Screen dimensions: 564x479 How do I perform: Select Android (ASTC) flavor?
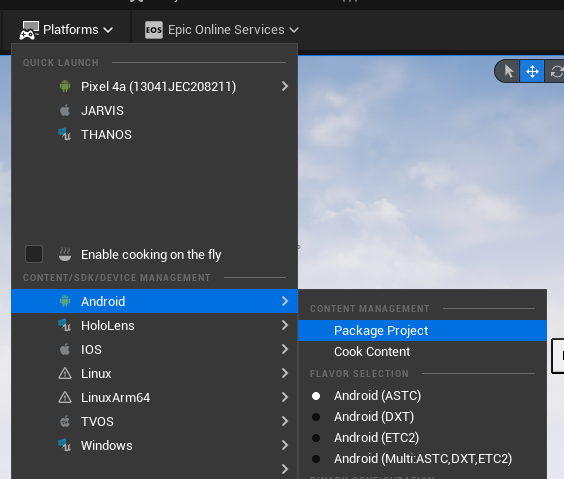pyautogui.click(x=422, y=396)
